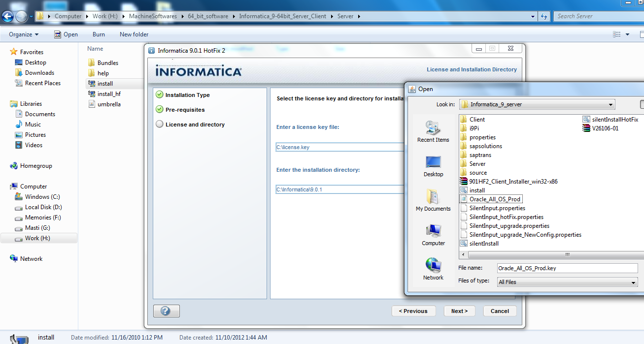Image resolution: width=644 pixels, height=344 pixels.
Task: Click the Next button in the installer
Action: point(459,311)
